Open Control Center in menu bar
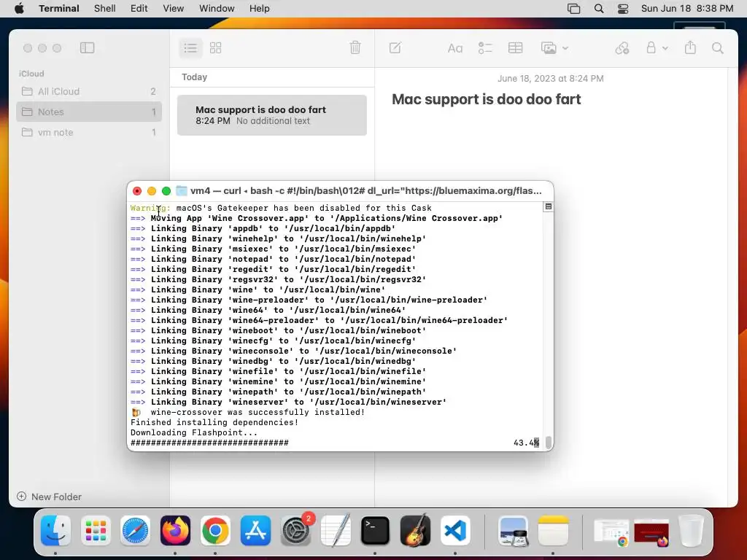The image size is (747, 560). pos(623,9)
